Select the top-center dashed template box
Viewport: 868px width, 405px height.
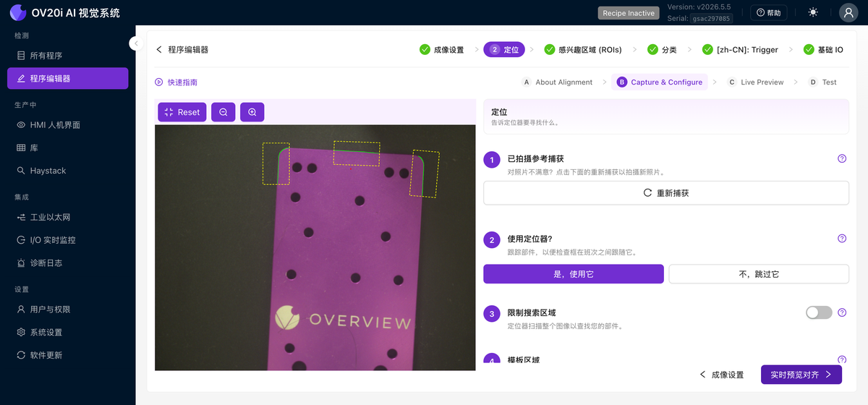[357, 153]
